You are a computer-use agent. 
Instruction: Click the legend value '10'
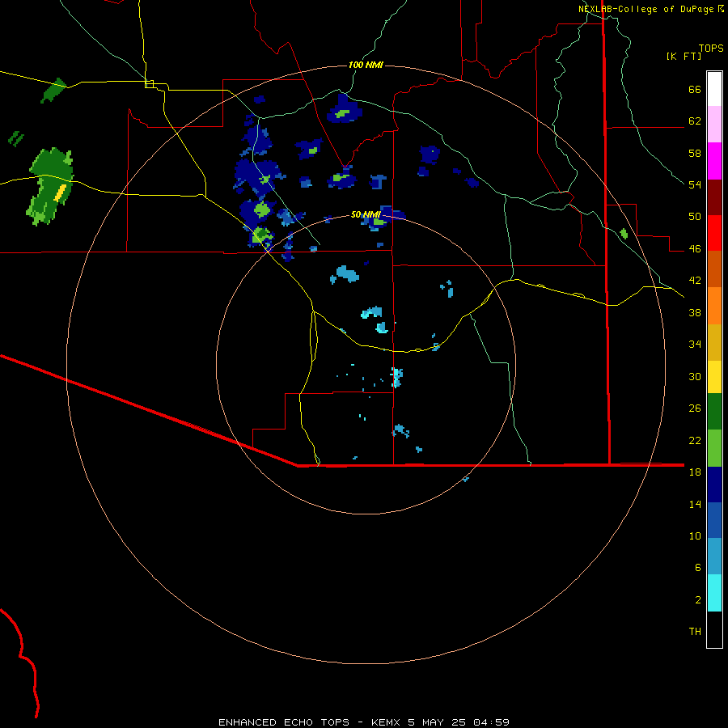tap(695, 536)
